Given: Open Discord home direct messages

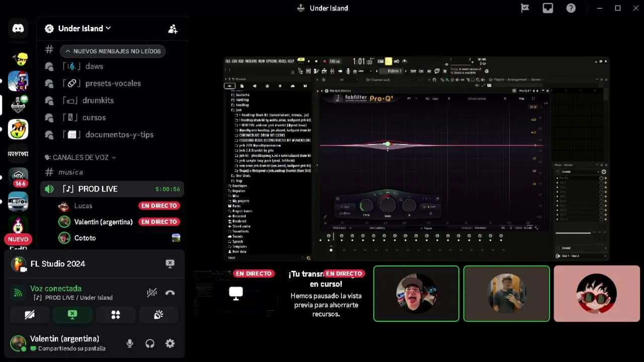Looking at the screenshot, I should click(18, 29).
